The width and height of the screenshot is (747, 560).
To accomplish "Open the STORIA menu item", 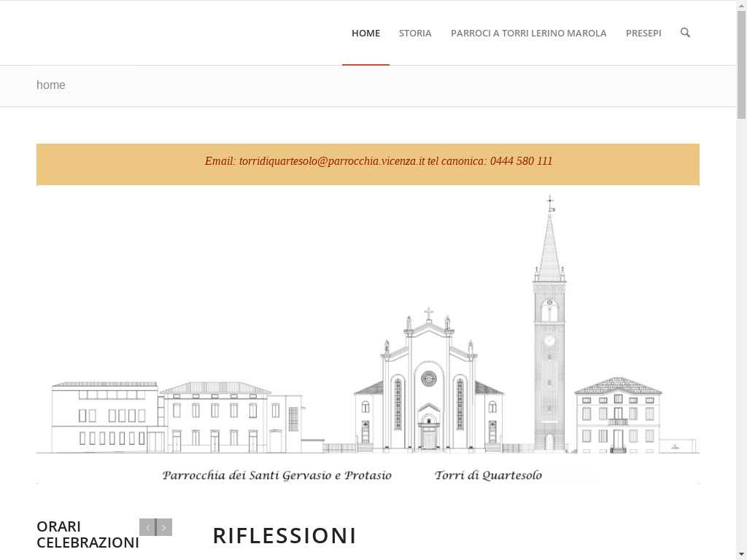I will tap(415, 33).
